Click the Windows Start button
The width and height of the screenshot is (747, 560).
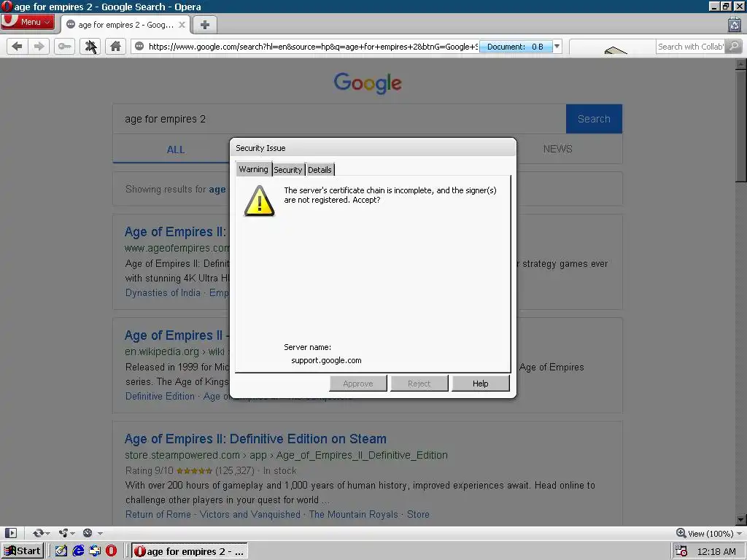(23, 551)
